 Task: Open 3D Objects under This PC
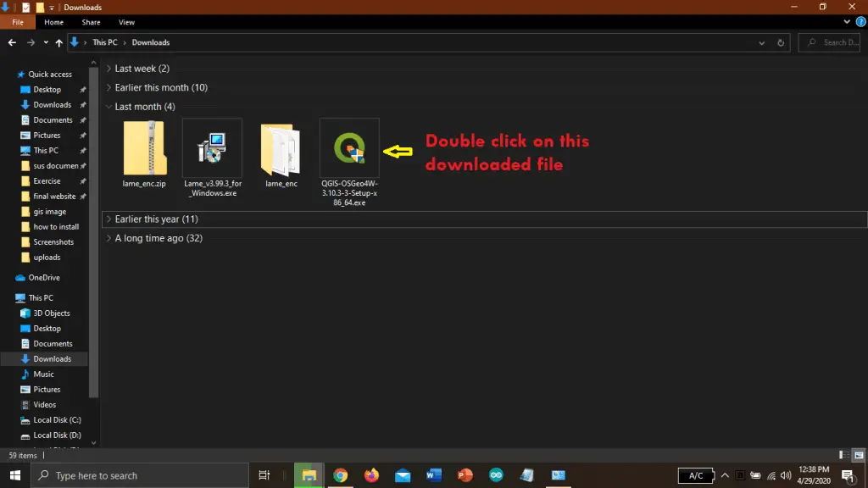pyautogui.click(x=52, y=313)
